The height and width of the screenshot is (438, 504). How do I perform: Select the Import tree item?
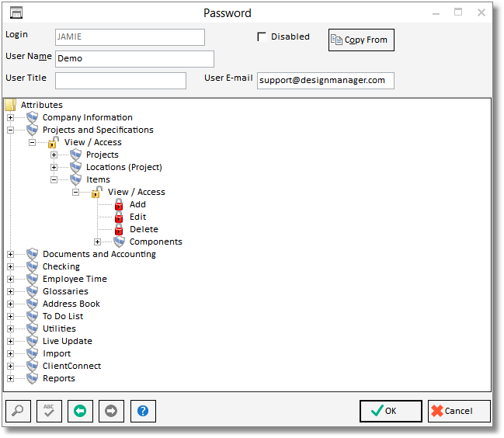[x=57, y=354]
